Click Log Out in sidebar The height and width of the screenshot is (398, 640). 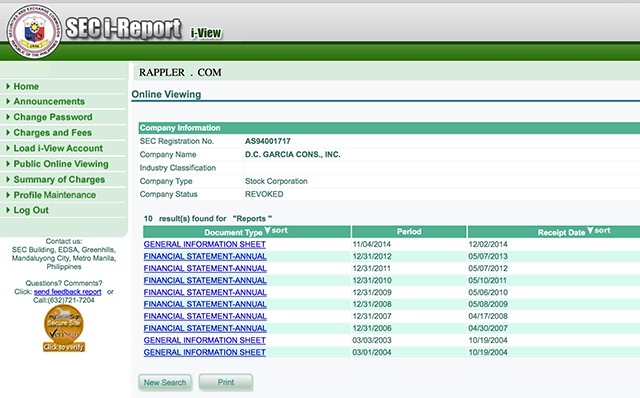31,210
